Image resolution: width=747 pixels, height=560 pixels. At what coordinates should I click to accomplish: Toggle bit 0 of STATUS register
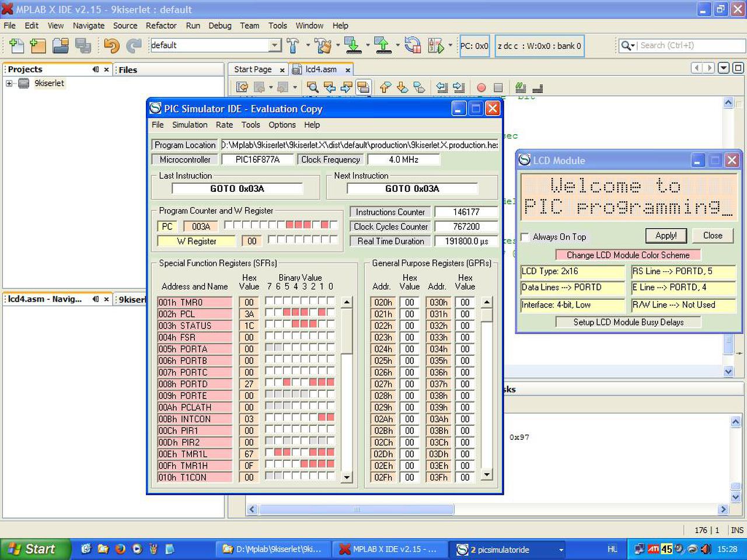click(x=331, y=325)
